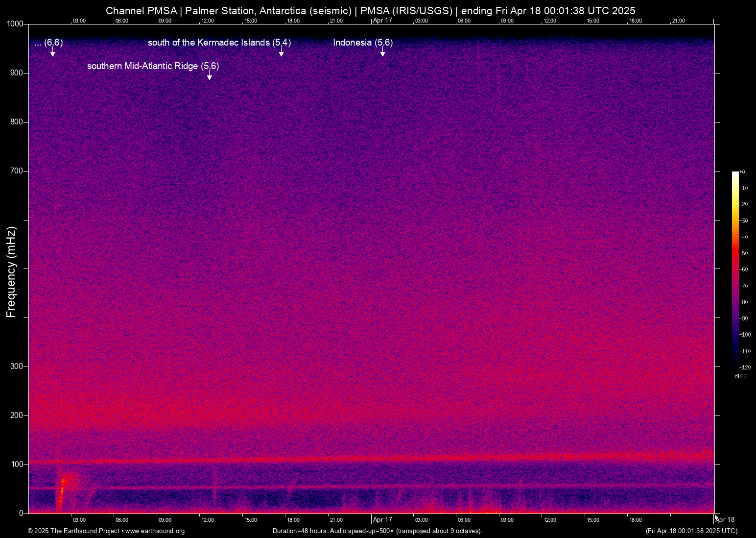Select the 'south of the Kermadec Islands (5.4)' label
Screen dimensions: 756x538
coord(219,43)
